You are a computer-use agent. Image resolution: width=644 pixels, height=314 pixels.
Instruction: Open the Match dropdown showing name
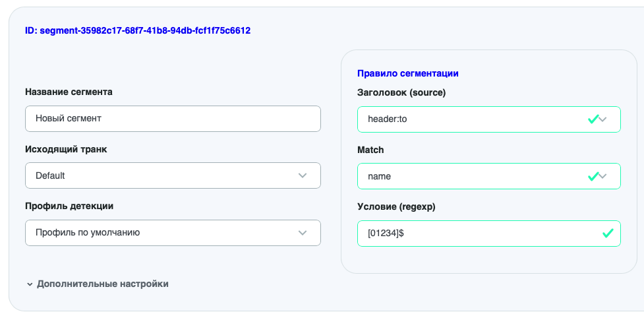click(x=488, y=176)
